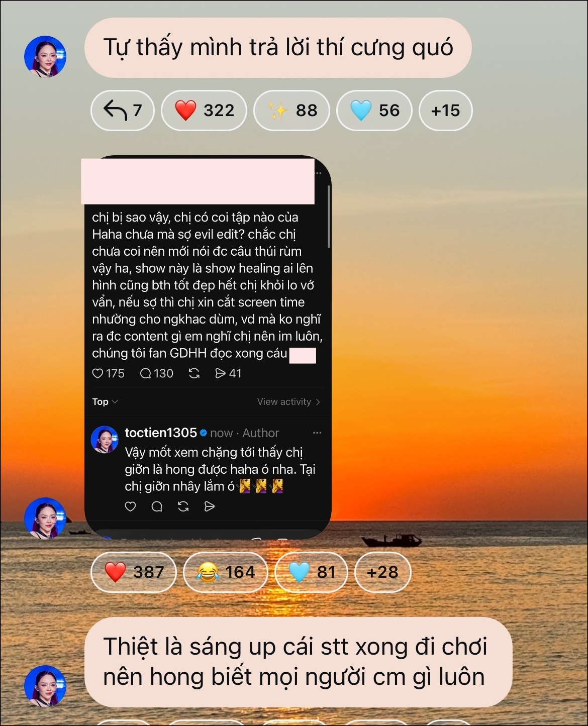Tap the blue heart reaction showing 56

click(x=374, y=110)
